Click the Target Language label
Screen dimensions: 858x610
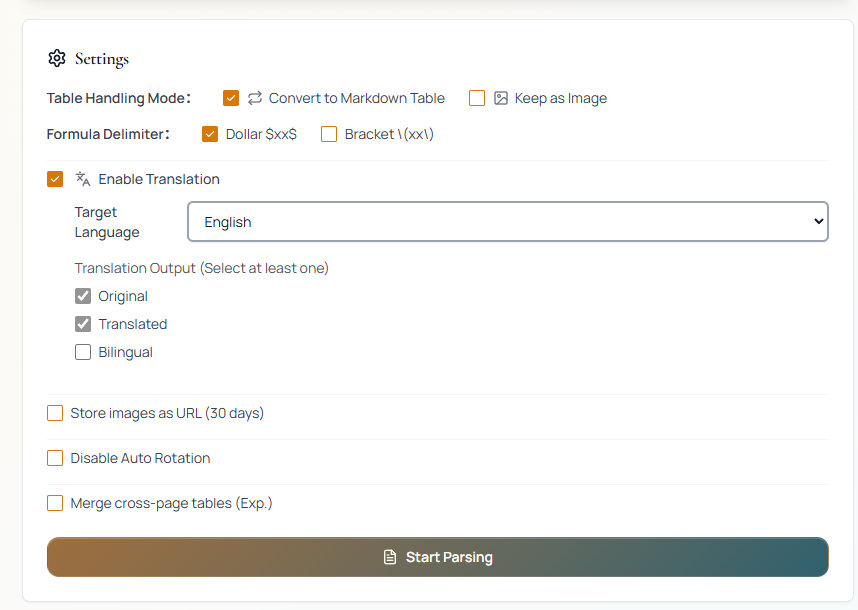pos(107,222)
